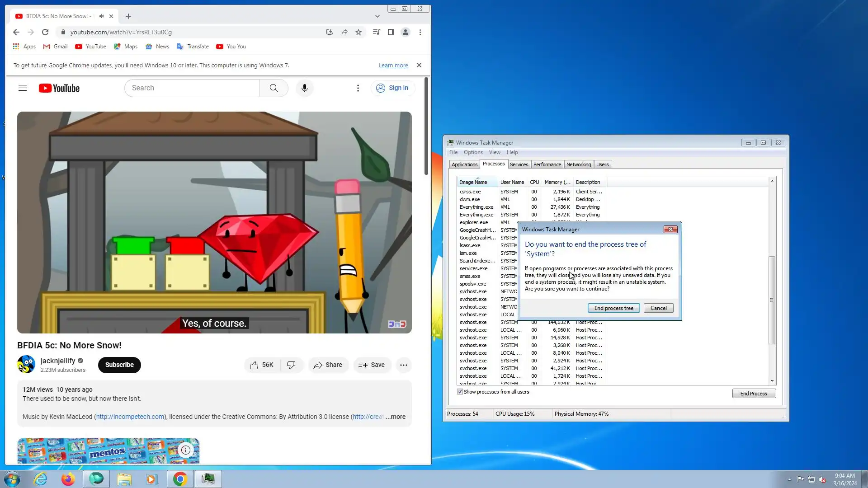Open the Options menu in Task Manager

tap(473, 152)
